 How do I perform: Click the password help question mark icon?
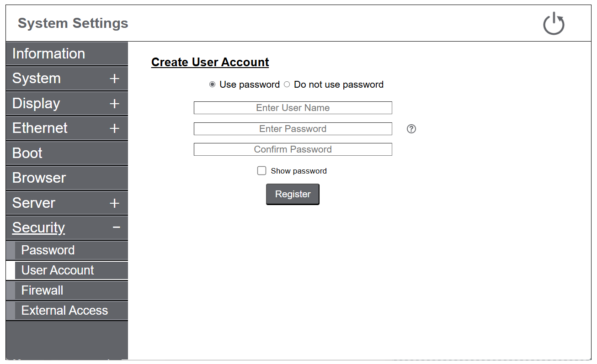[x=411, y=129]
